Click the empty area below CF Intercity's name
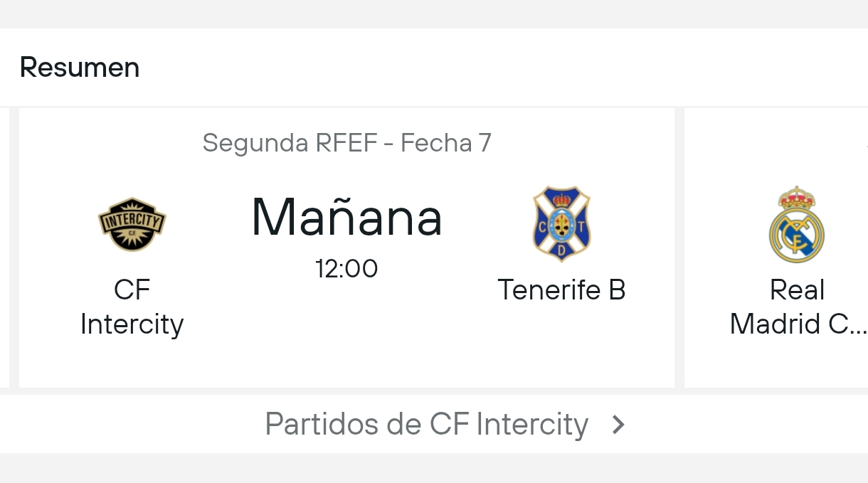Viewport: 868px width, 483px height. point(132,363)
